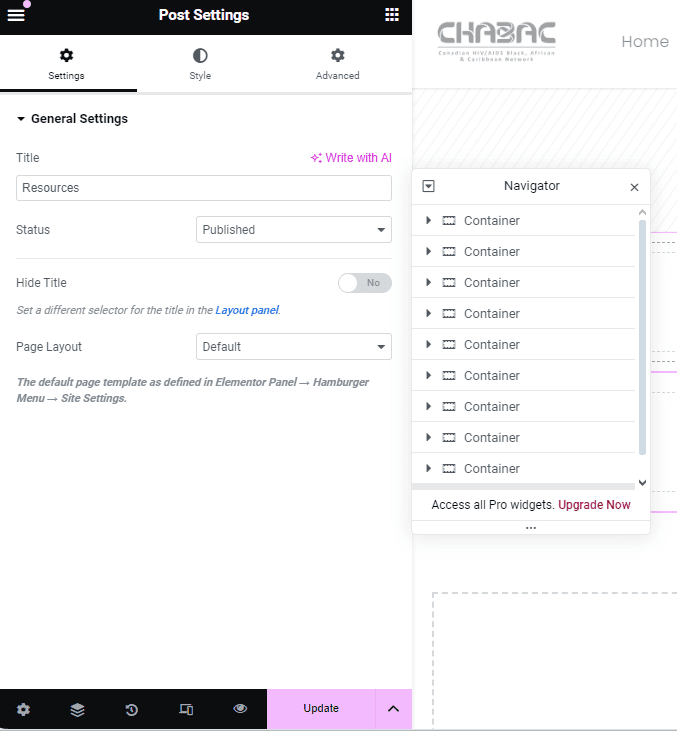Open the History panel icon

pyautogui.click(x=132, y=709)
